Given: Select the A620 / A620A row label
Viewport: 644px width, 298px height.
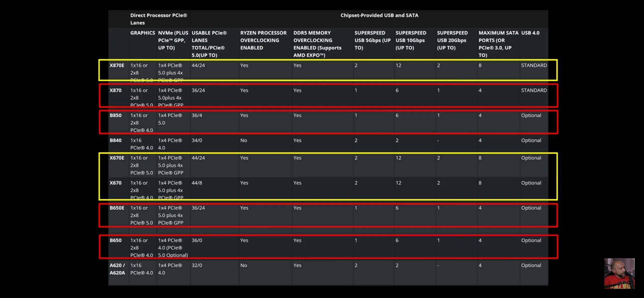Looking at the screenshot, I should pyautogui.click(x=117, y=269).
